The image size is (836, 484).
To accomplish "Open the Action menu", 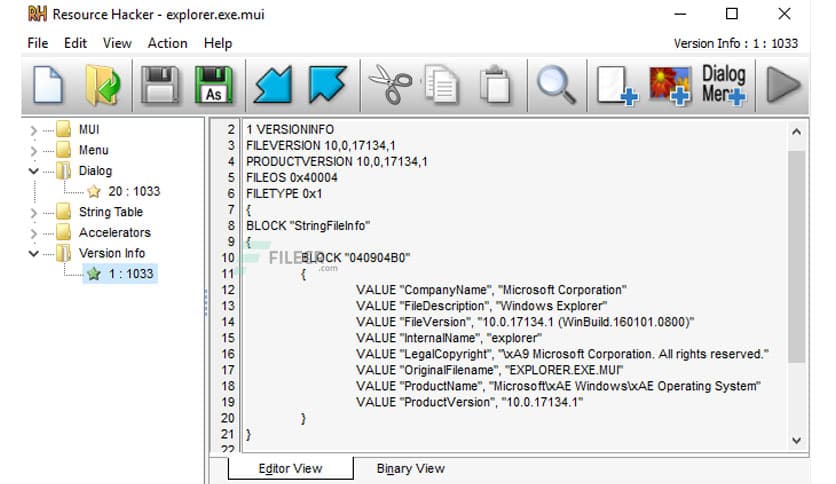I will (167, 43).
